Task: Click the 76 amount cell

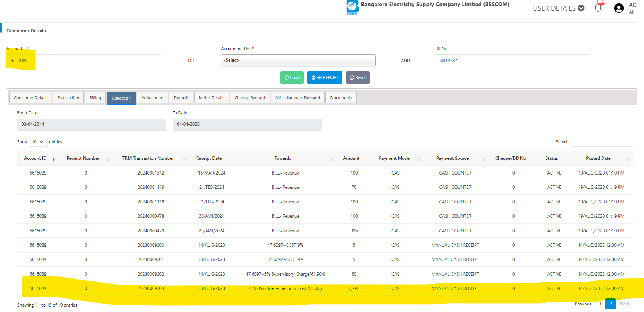Action: point(354,187)
